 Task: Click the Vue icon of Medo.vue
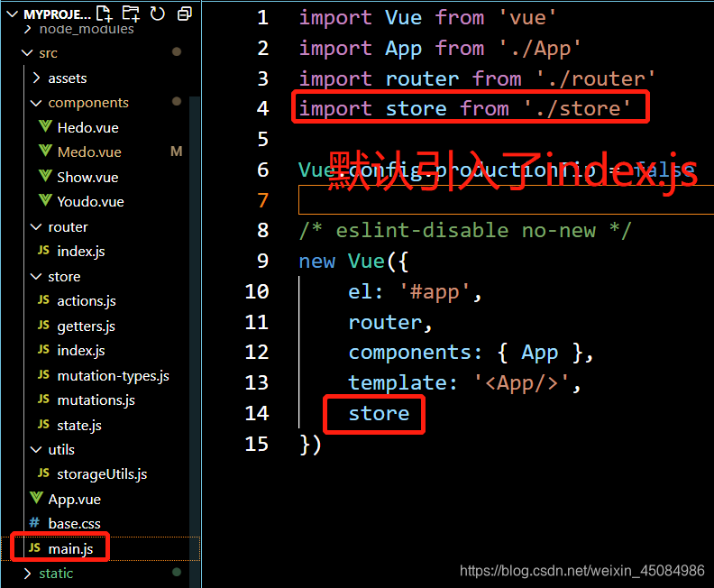click(x=45, y=151)
